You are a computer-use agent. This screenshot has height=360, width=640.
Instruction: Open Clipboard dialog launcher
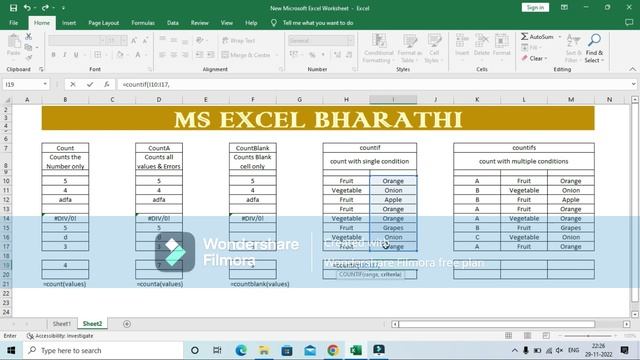41,69
